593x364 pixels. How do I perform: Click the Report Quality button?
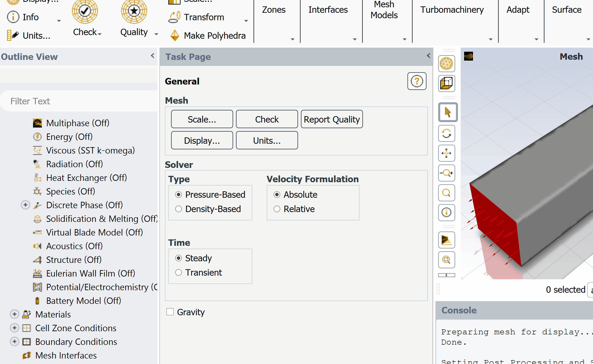(x=332, y=119)
